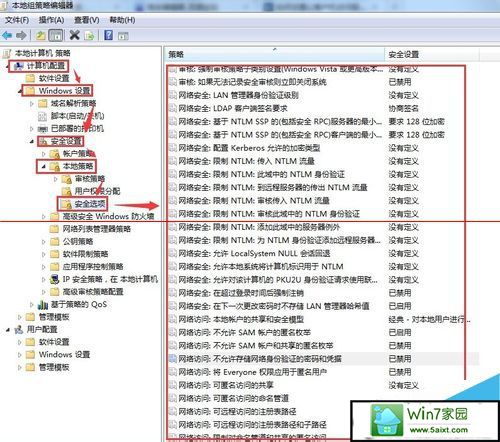Expand the 帐户策略 tree node

tap(44, 154)
